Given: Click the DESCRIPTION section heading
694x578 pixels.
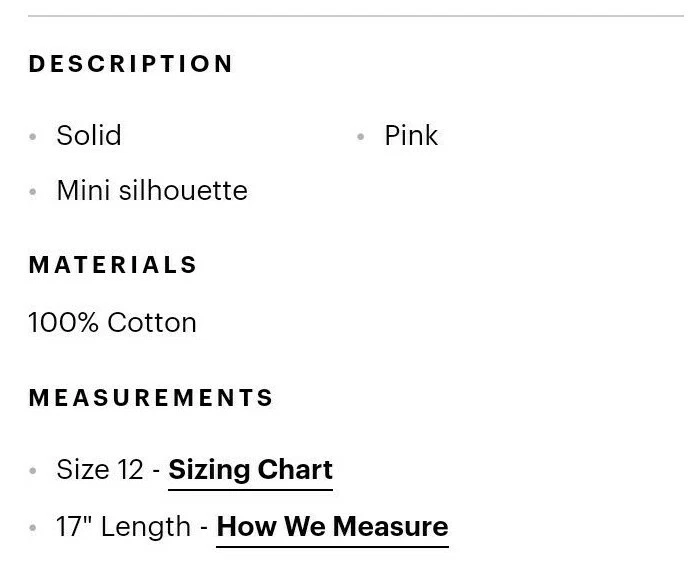Looking at the screenshot, I should coord(131,64).
